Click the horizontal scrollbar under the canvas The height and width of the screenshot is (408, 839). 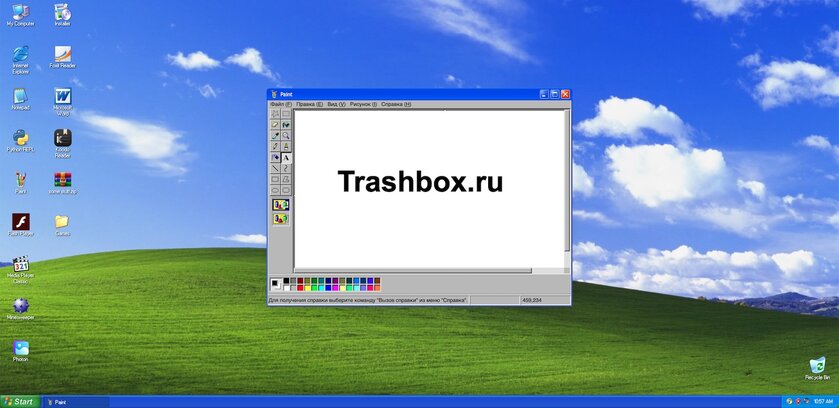tap(413, 271)
